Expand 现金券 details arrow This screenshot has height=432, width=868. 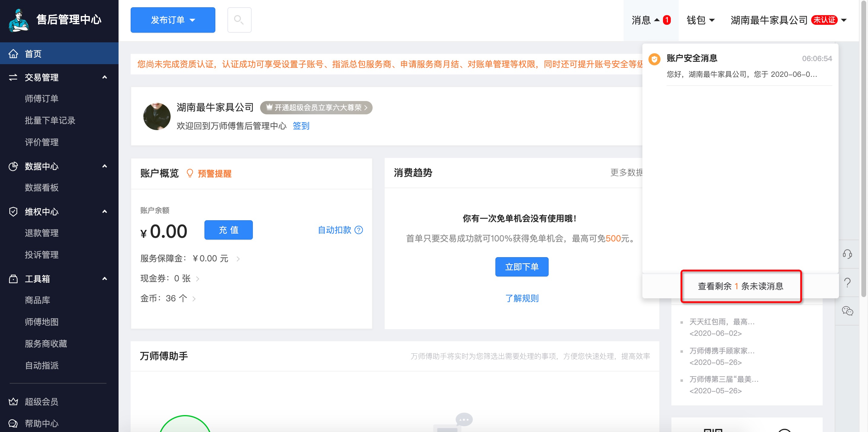tap(197, 279)
